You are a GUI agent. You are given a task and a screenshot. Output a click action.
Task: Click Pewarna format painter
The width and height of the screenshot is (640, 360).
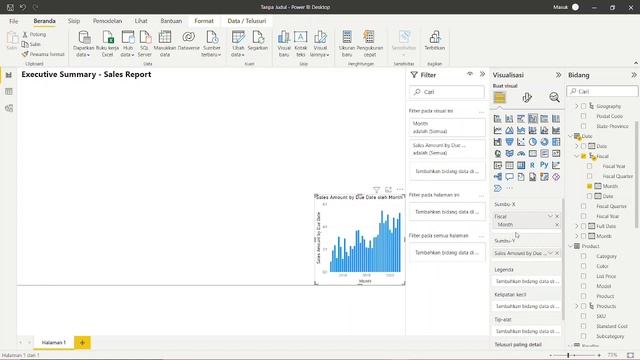[x=43, y=54]
